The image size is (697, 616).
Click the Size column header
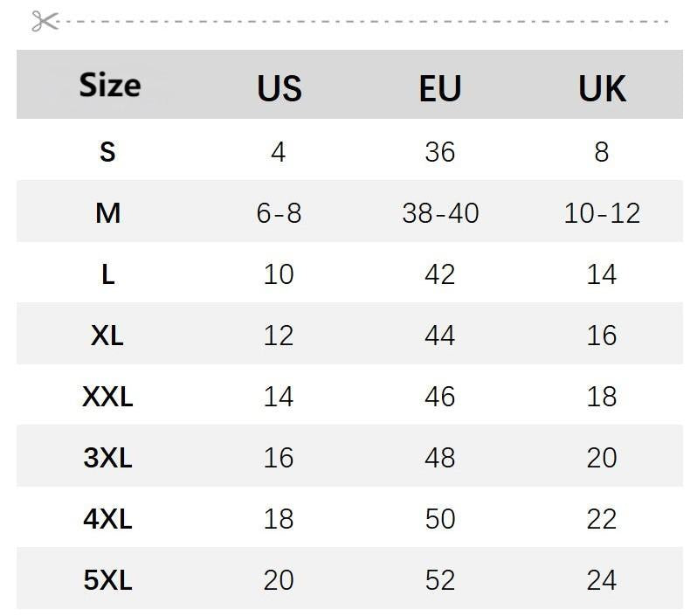pos(109,86)
